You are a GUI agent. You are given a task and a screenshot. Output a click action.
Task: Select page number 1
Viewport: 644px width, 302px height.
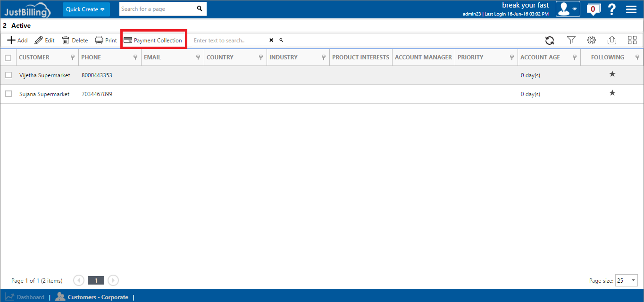tap(96, 280)
